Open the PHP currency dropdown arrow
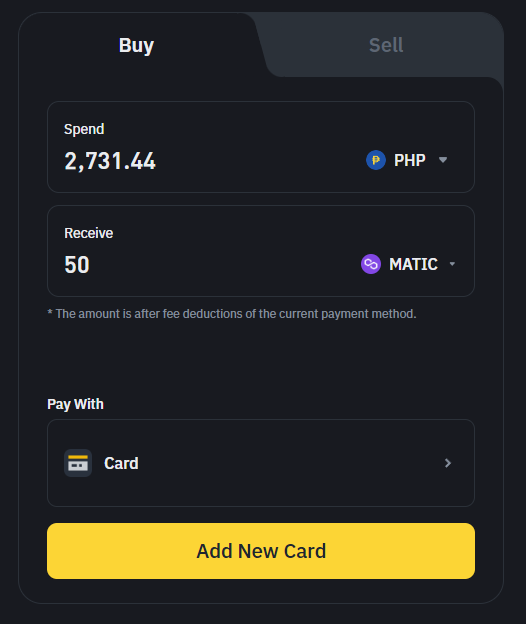The width and height of the screenshot is (526, 624). point(443,160)
